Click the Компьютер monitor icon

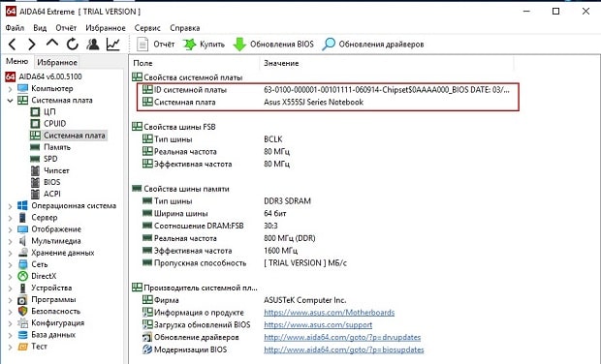[x=23, y=88]
